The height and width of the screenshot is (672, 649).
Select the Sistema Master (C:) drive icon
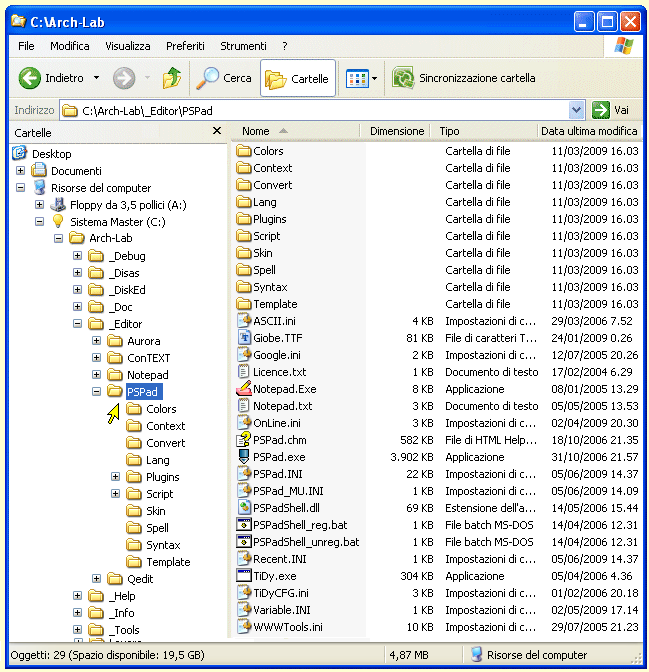pos(58,221)
